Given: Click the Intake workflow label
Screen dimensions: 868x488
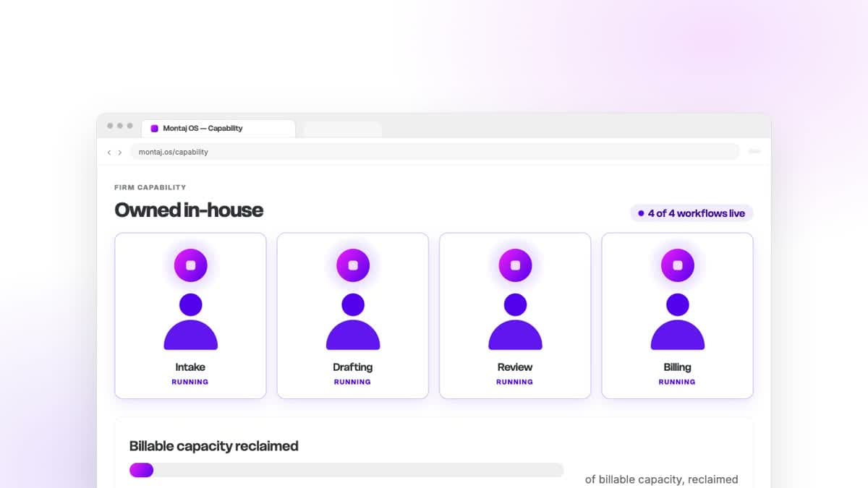Looking at the screenshot, I should pos(190,367).
